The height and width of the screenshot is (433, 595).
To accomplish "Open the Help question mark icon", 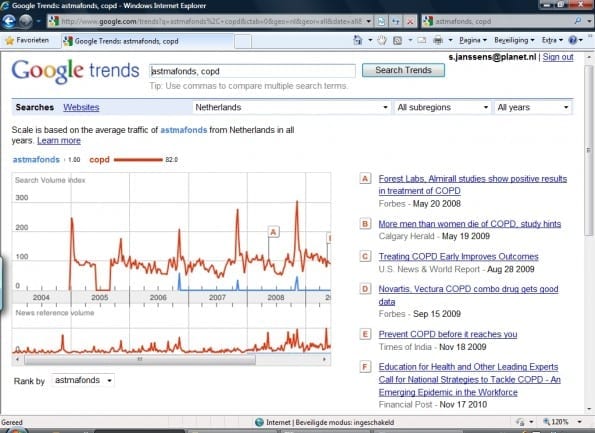I will 573,40.
